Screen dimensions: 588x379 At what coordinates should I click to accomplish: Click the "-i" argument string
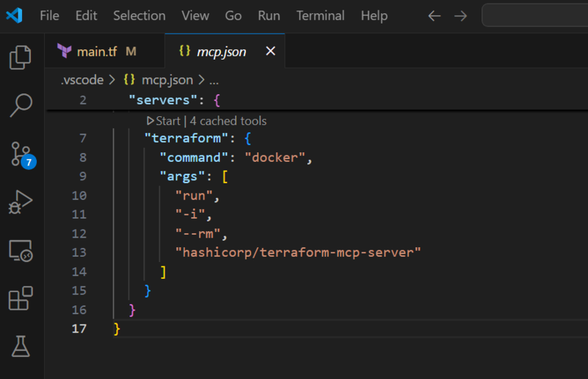tap(190, 214)
